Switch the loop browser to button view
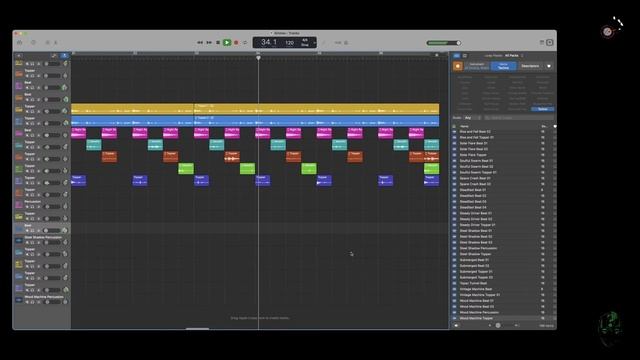This screenshot has width=640, height=360. click(x=457, y=56)
